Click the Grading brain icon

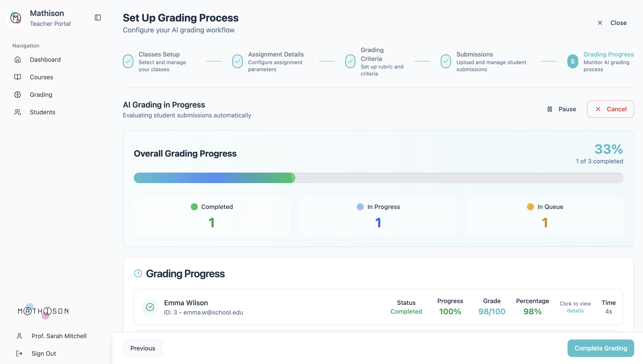(18, 94)
